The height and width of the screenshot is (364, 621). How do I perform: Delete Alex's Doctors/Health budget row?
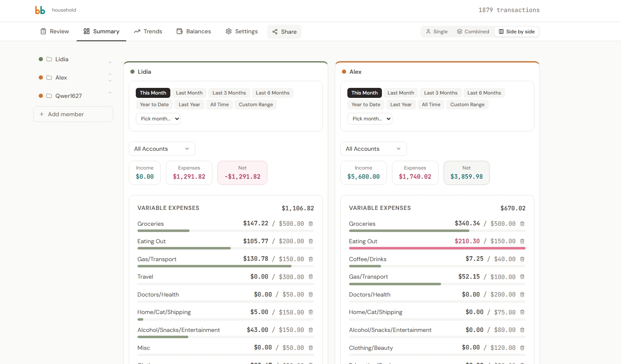pyautogui.click(x=522, y=294)
